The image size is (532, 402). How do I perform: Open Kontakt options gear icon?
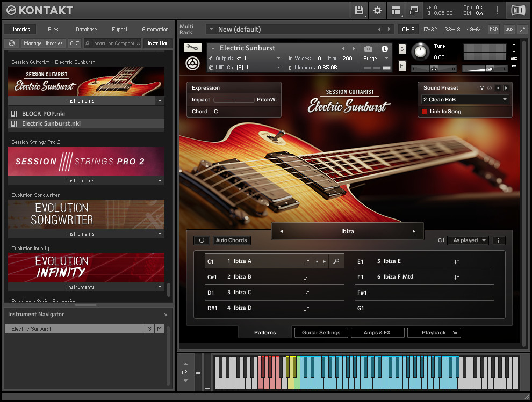[x=377, y=11]
